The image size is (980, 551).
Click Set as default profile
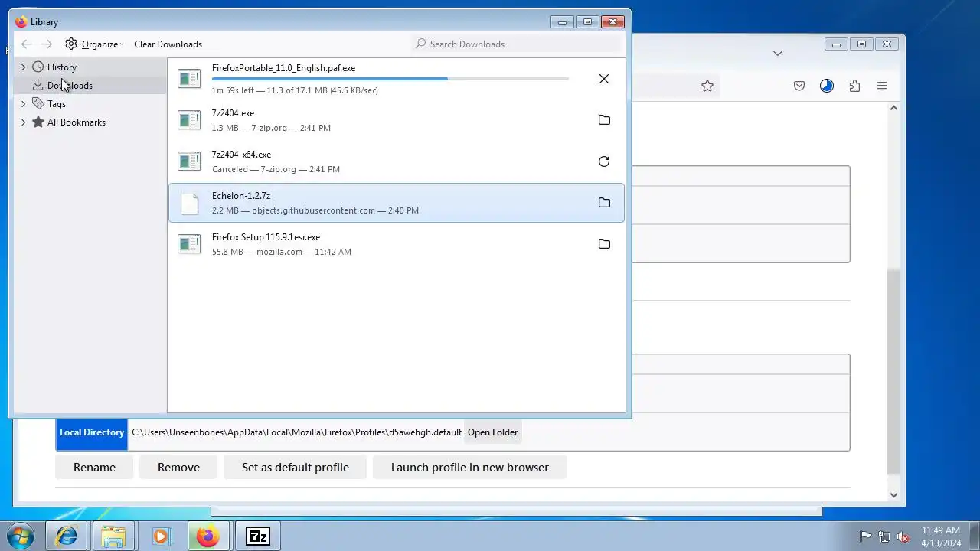pyautogui.click(x=296, y=468)
